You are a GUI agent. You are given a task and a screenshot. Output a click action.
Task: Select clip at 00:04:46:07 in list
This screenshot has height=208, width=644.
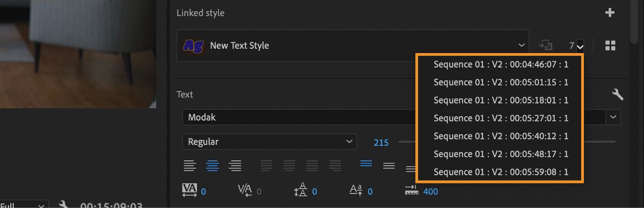[500, 64]
